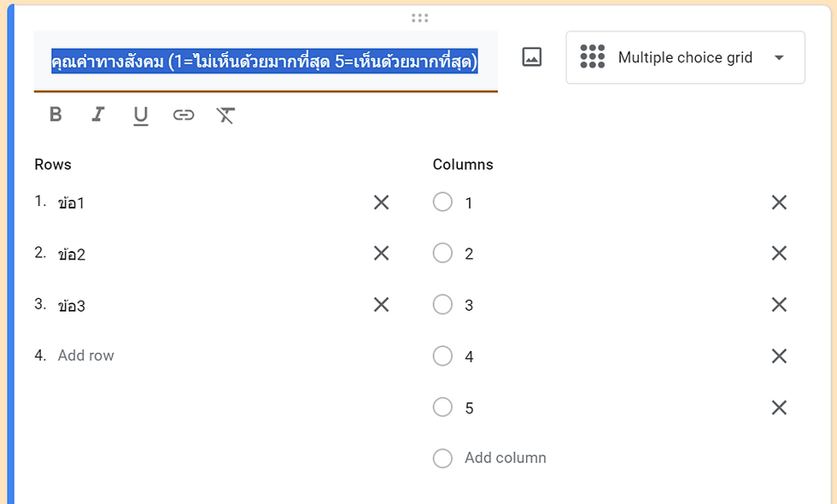Open the Multiple choice grid dropdown
The image size is (837, 504).
point(684,56)
